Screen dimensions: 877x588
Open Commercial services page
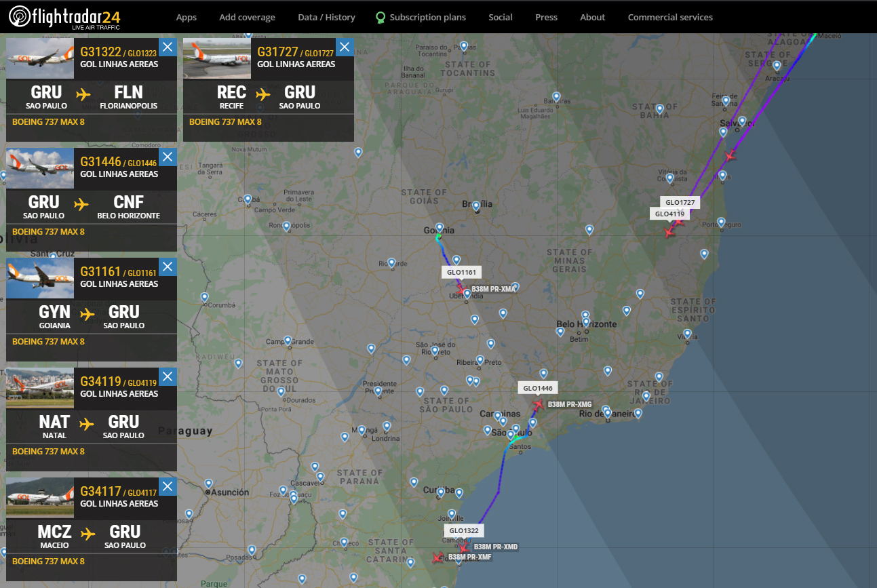[670, 17]
